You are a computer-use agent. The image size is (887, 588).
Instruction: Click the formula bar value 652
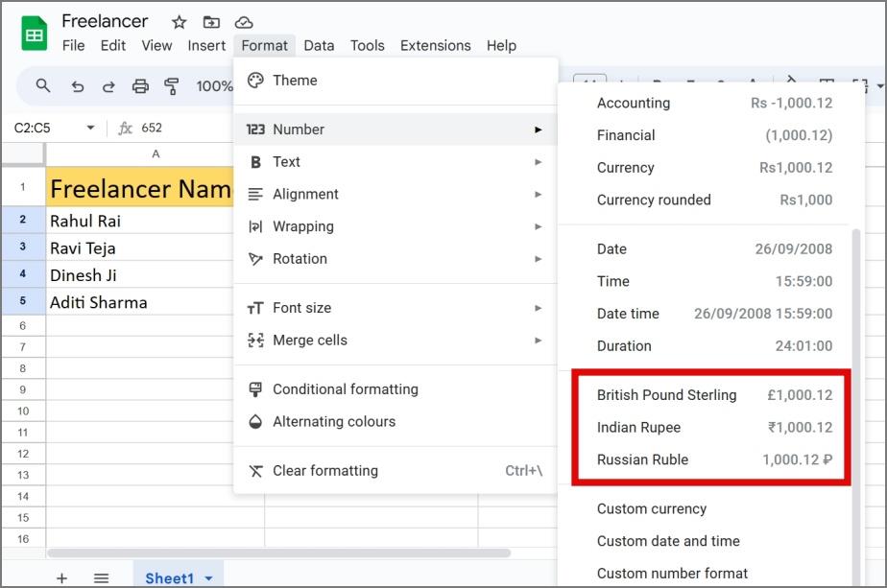pos(152,128)
